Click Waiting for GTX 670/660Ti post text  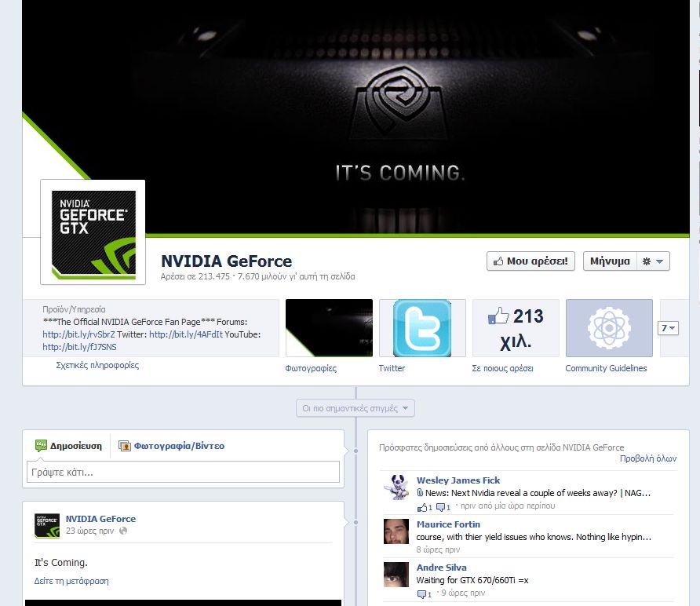pyautogui.click(x=472, y=580)
